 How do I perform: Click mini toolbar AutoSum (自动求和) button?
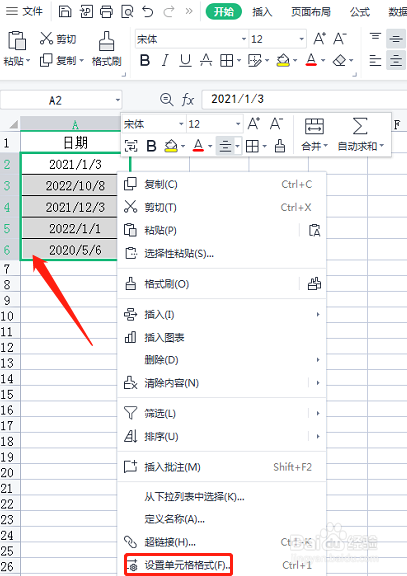[360, 135]
